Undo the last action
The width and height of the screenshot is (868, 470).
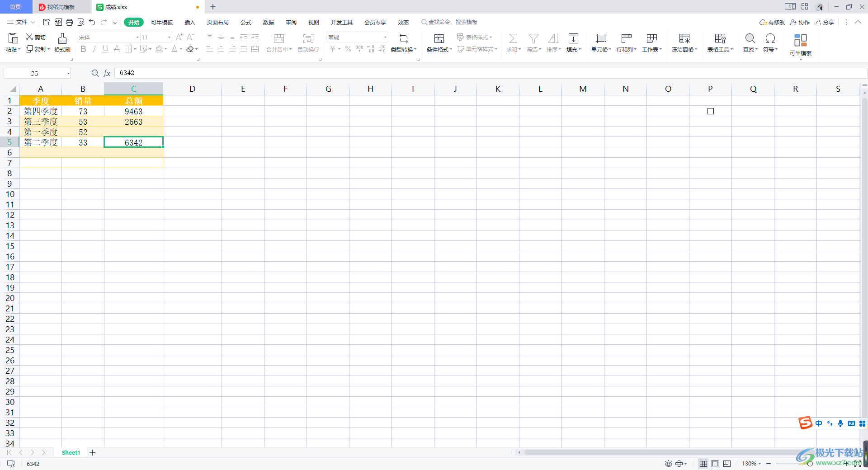coord(92,22)
